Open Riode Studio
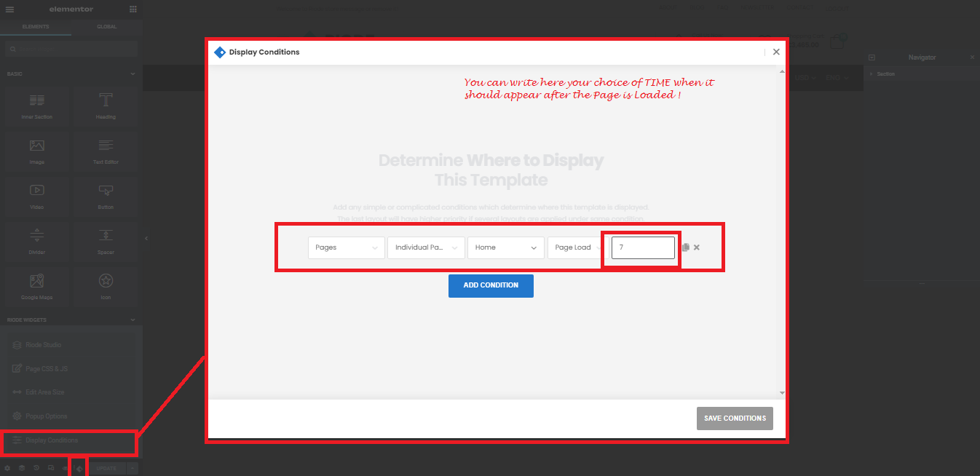This screenshot has height=476, width=980. click(x=71, y=345)
